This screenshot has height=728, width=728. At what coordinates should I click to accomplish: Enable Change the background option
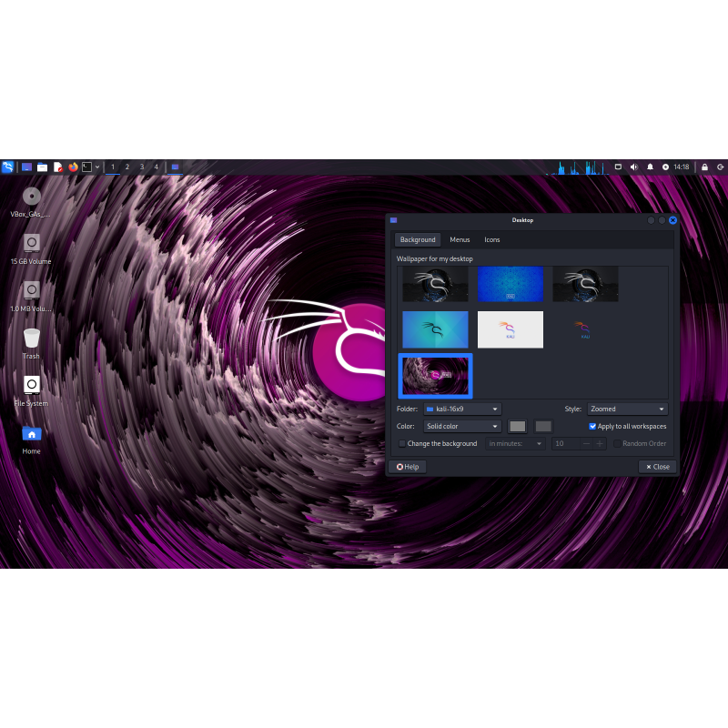click(x=402, y=443)
